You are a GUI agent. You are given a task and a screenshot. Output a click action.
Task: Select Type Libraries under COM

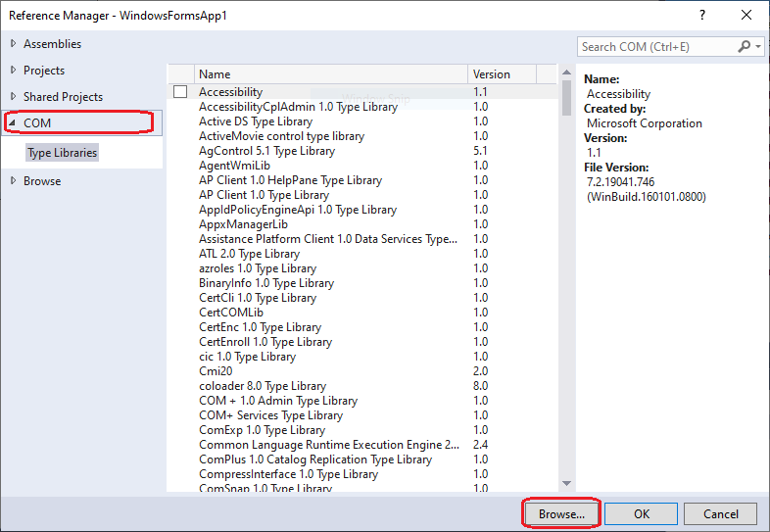(63, 153)
